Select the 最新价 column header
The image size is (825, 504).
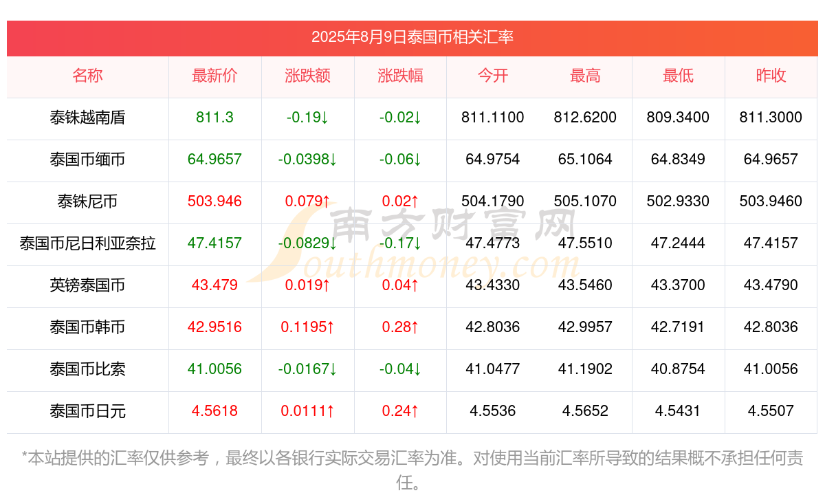pos(214,76)
